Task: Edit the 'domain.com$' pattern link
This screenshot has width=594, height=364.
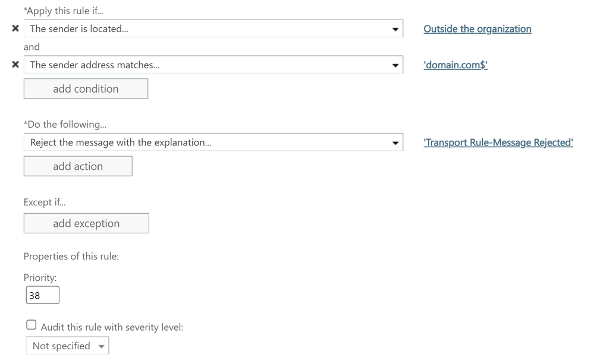Action: point(455,65)
